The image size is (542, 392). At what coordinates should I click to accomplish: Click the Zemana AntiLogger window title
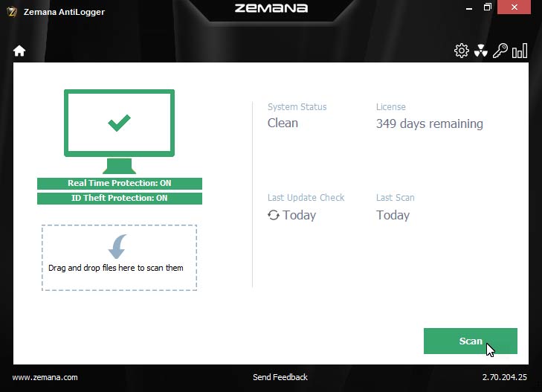coord(64,12)
